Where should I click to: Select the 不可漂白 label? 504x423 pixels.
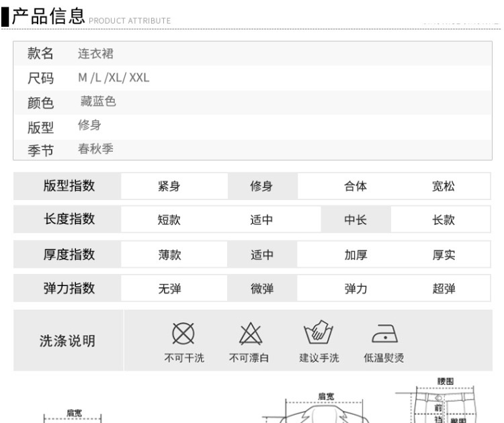click(x=249, y=358)
